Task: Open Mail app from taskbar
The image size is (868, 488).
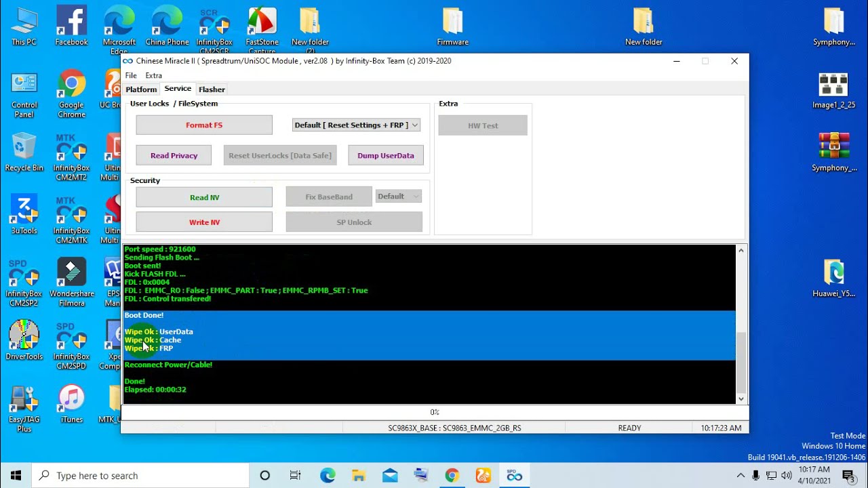Action: tap(390, 476)
